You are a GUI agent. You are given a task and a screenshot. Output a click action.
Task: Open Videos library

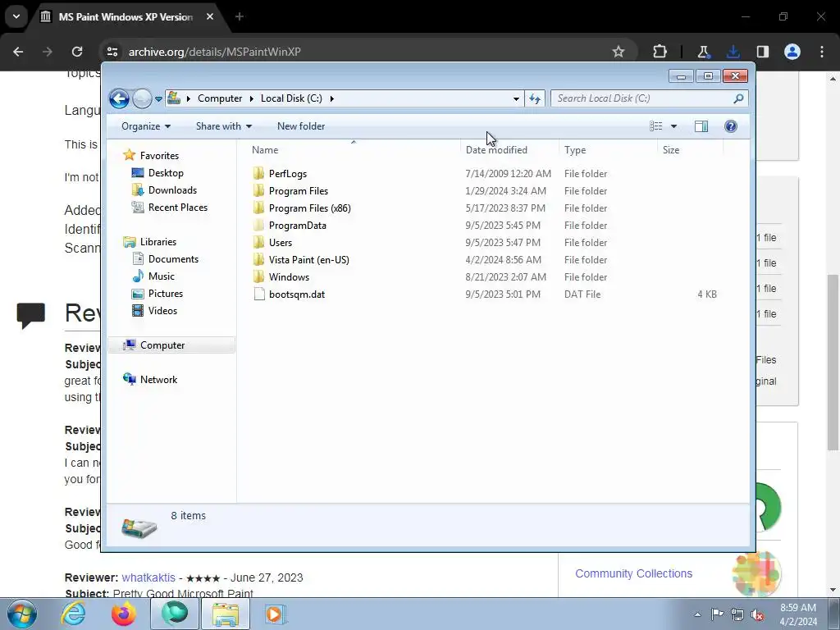click(x=162, y=311)
